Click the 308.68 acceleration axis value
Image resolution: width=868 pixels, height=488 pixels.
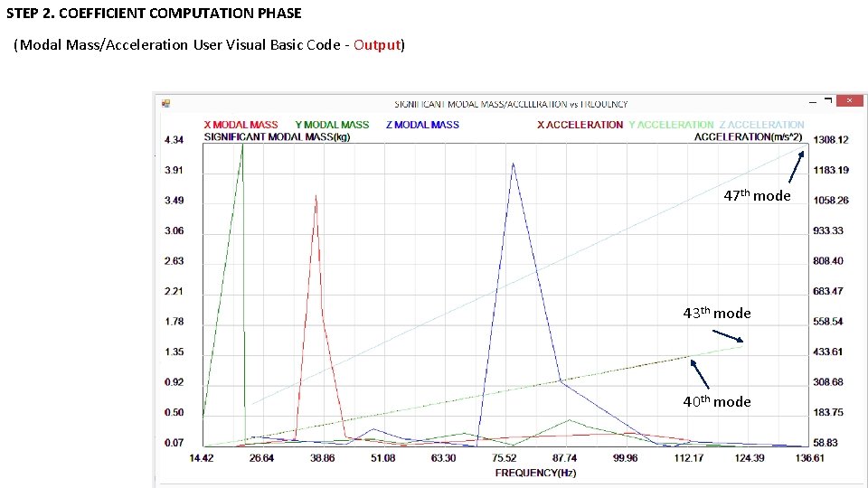click(x=828, y=382)
